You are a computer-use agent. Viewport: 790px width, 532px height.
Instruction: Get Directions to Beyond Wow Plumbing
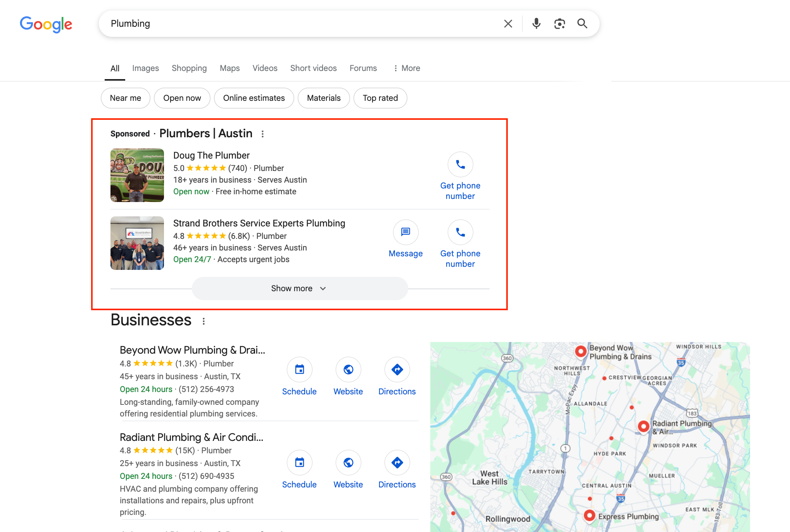tap(397, 370)
